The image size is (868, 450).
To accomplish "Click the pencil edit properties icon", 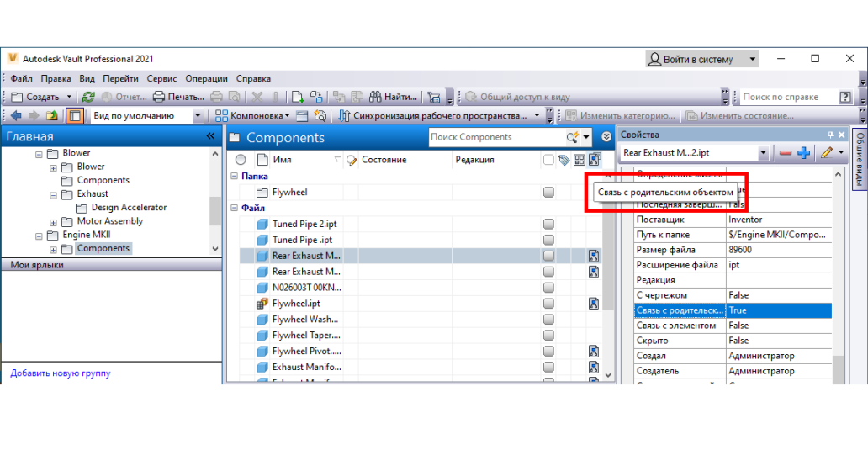I will [827, 153].
